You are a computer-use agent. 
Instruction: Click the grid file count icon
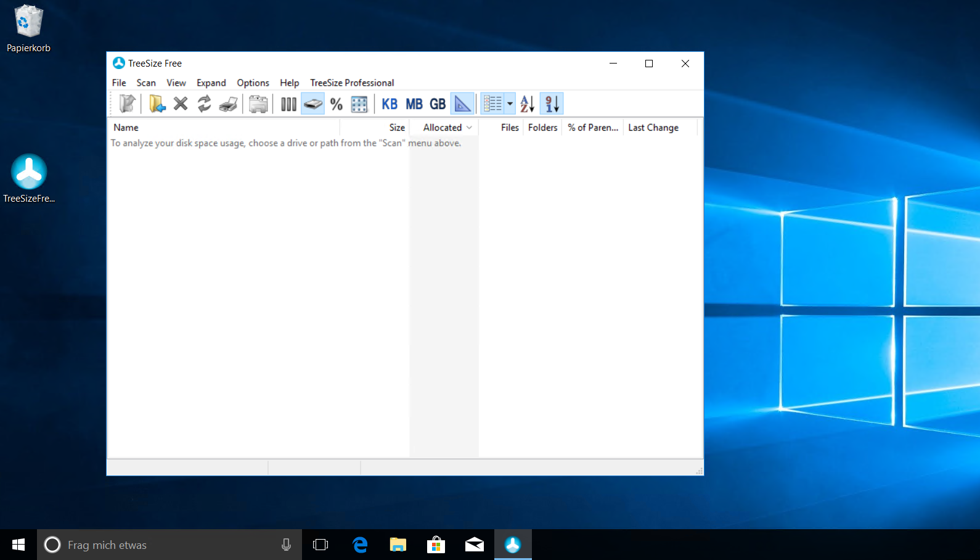pyautogui.click(x=359, y=104)
